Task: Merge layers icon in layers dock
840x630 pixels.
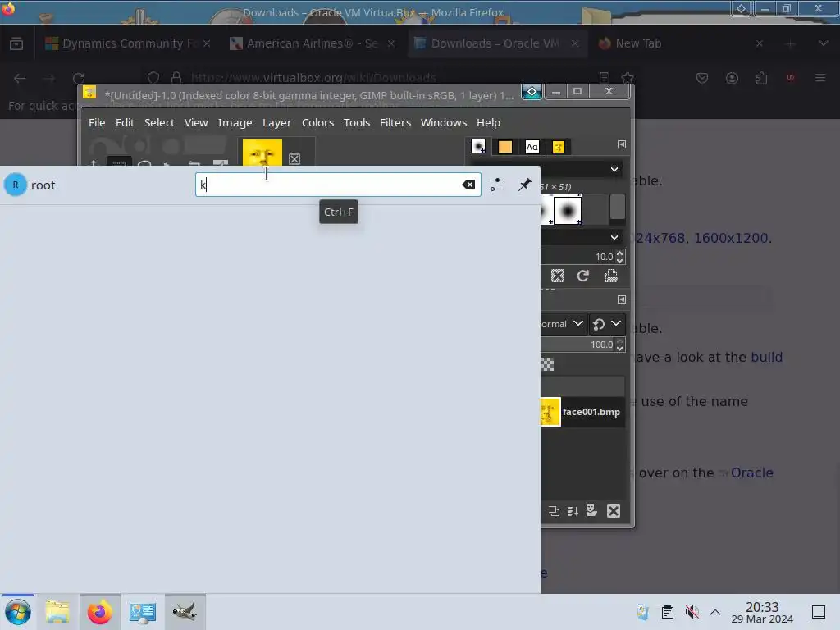Action: click(x=573, y=511)
